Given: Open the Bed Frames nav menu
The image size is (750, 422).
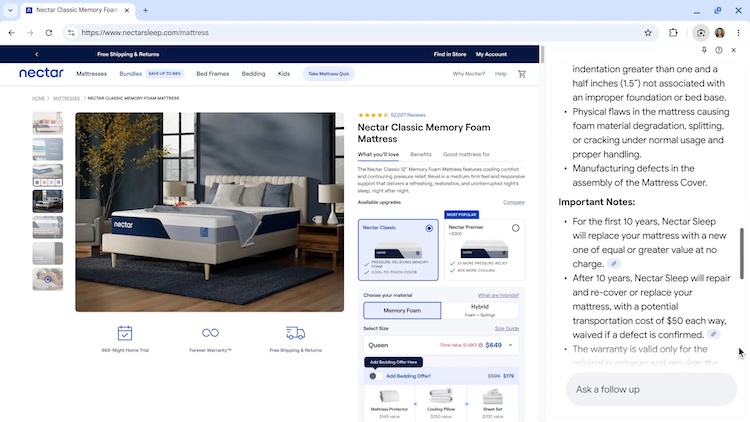Looking at the screenshot, I should point(212,74).
